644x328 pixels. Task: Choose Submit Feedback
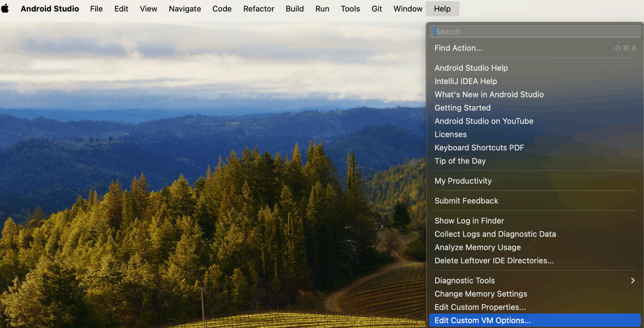pyautogui.click(x=535, y=201)
